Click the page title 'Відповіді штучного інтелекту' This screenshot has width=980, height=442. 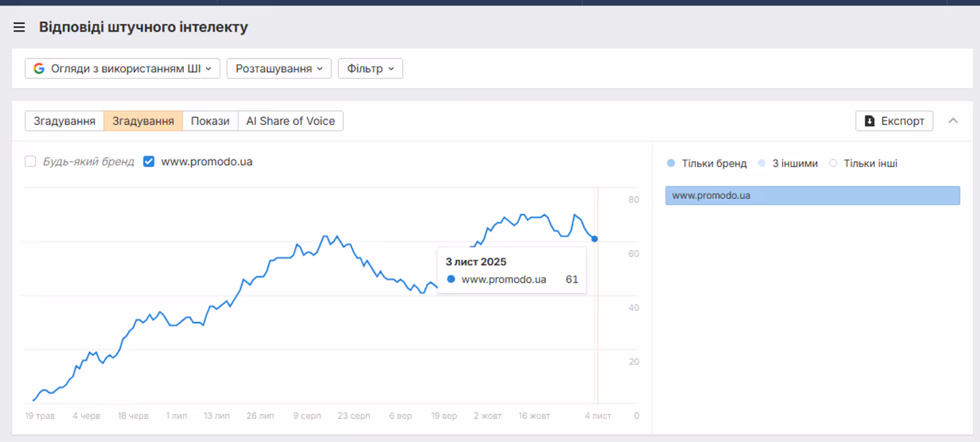click(143, 27)
